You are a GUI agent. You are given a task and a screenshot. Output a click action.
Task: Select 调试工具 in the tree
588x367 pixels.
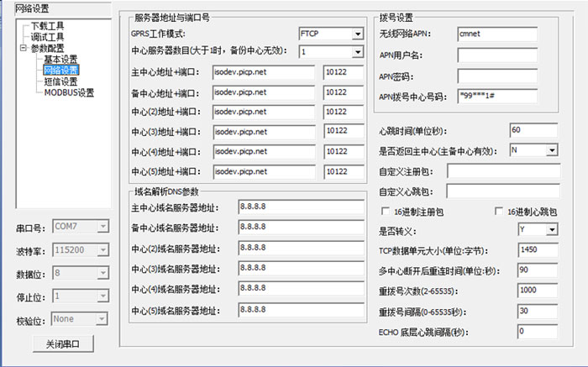click(47, 37)
